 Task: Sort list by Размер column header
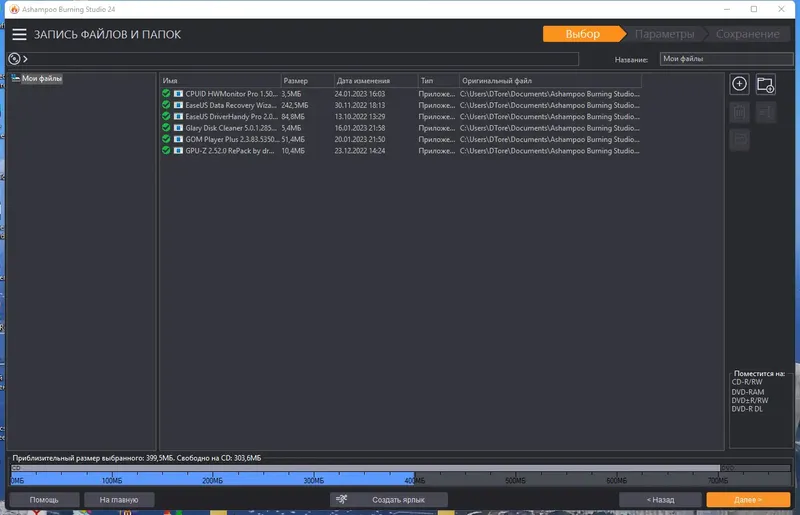click(x=307, y=81)
